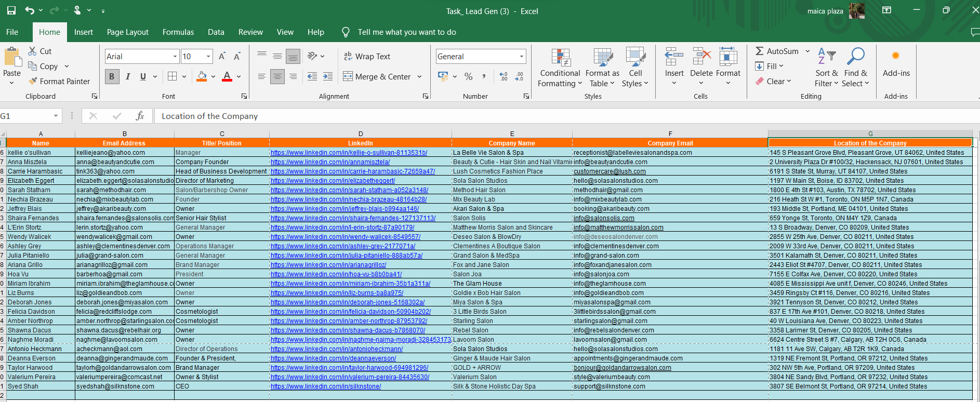980x402 pixels.
Task: Toggle Italic formatting
Action: tap(128, 76)
